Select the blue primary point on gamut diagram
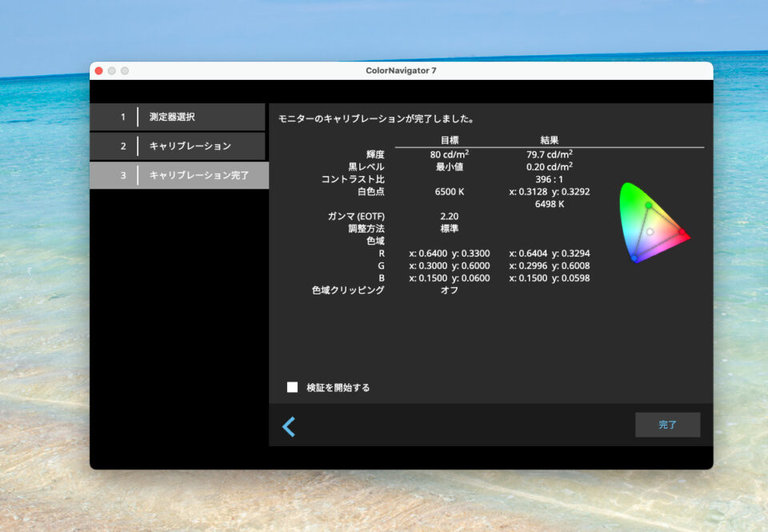Screen dimensions: 768x532 (634, 258)
